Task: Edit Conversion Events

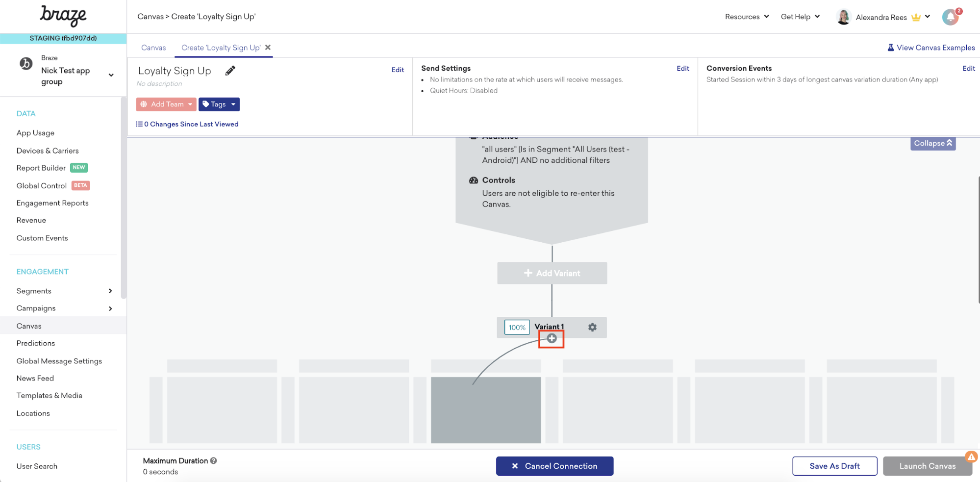Action: coord(969,68)
